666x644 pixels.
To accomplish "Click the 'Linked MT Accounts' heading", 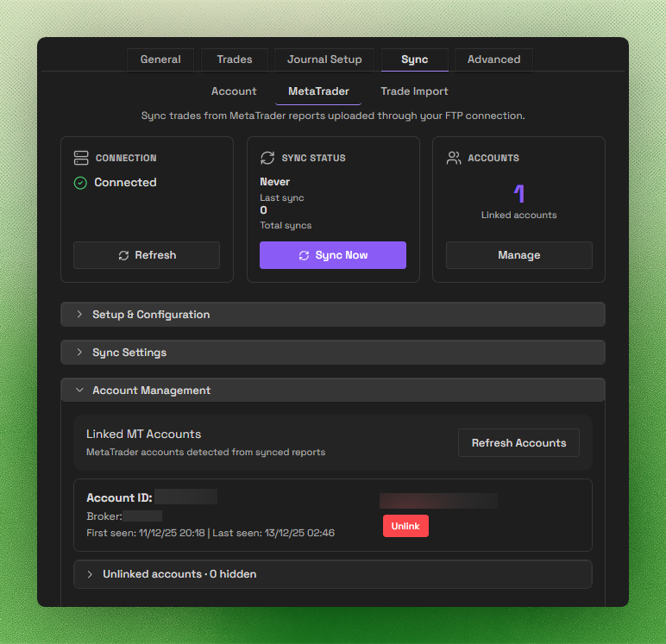I will [x=143, y=434].
